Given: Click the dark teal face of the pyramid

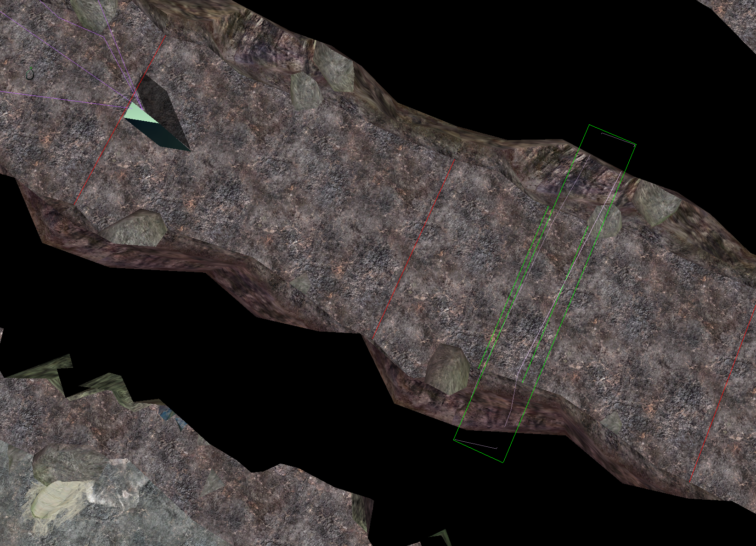Looking at the screenshot, I should (161, 134).
